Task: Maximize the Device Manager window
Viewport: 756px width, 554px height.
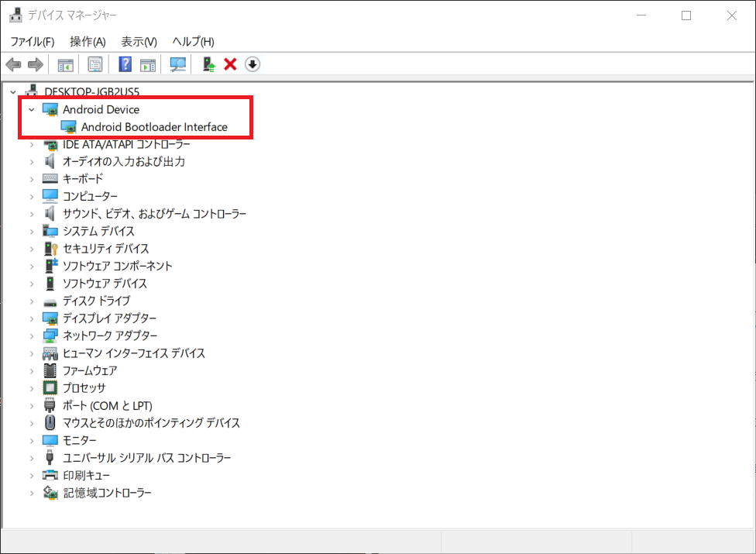Action: tap(686, 15)
